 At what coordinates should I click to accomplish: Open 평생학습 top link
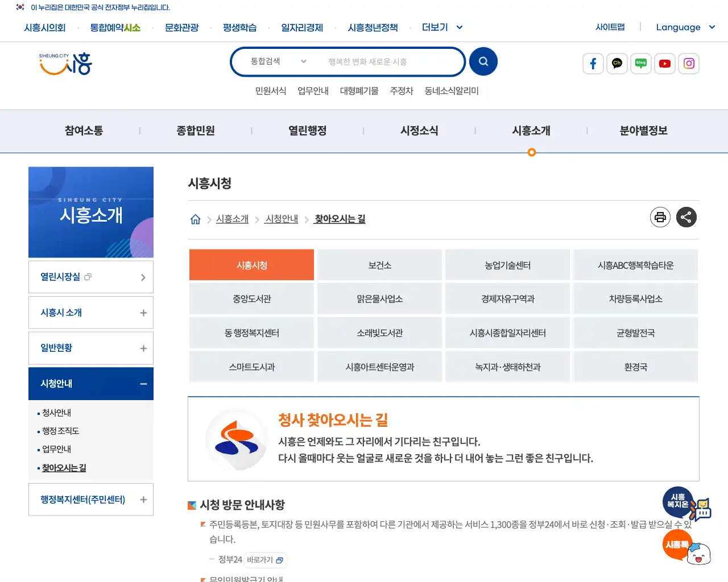[240, 27]
